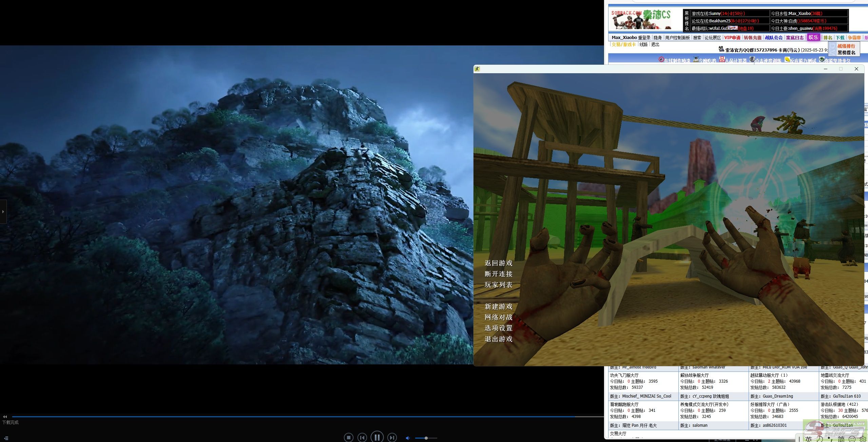Click 退出游戏 in game menu

498,339
